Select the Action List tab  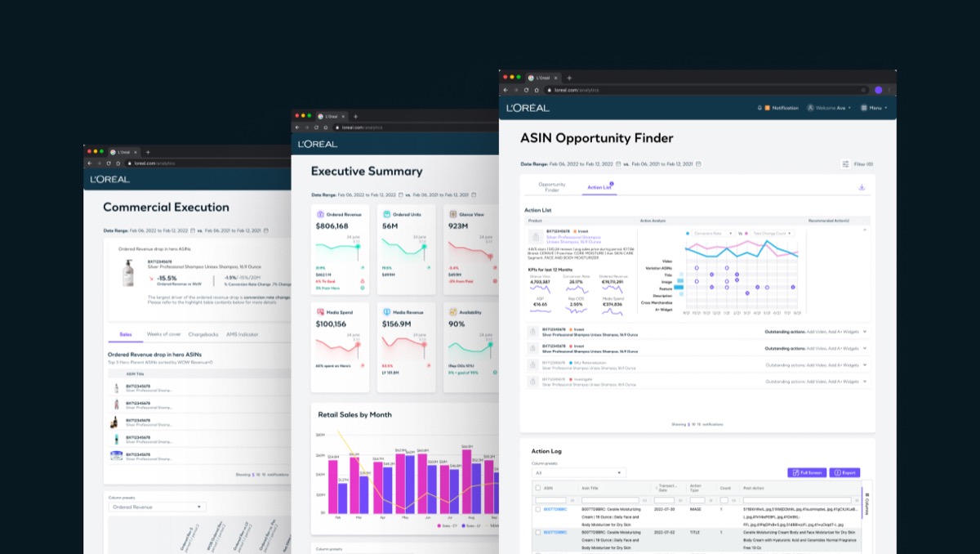pyautogui.click(x=599, y=187)
